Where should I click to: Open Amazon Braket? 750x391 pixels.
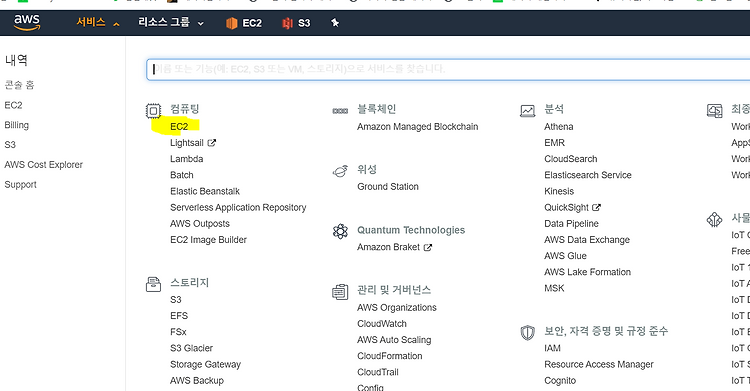[x=388, y=247]
